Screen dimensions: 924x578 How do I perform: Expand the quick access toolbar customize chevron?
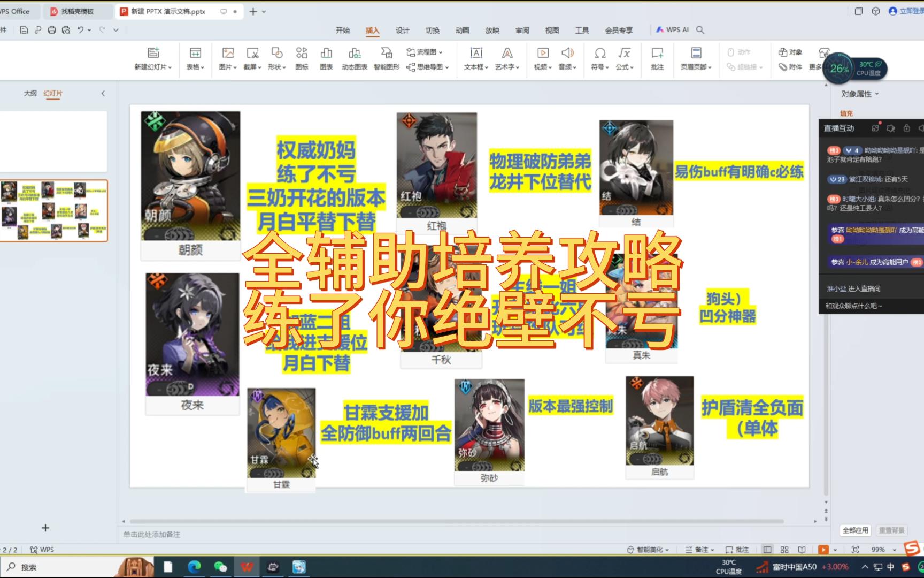[116, 30]
